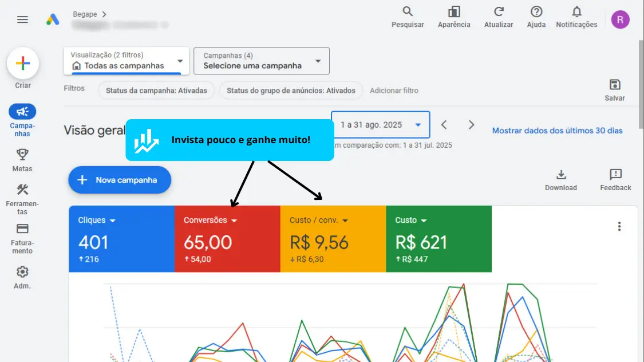Click the Adicionar filtro field

tap(394, 91)
